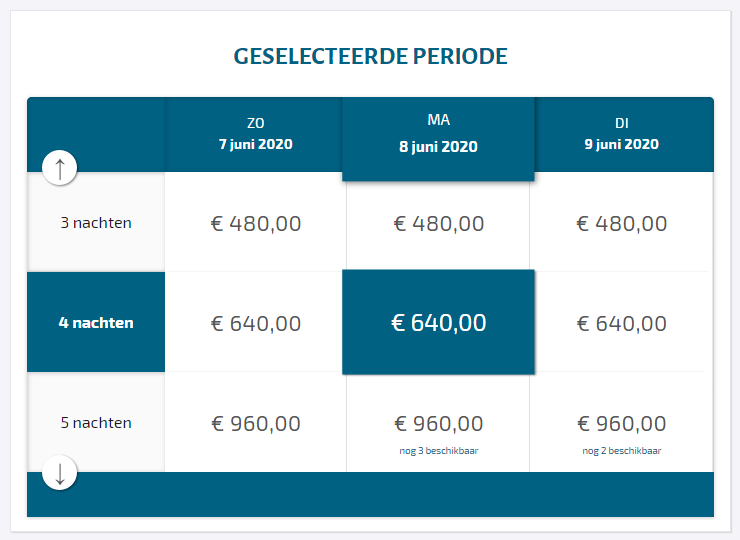Select the MA 8 juni 2020 column header

point(438,139)
